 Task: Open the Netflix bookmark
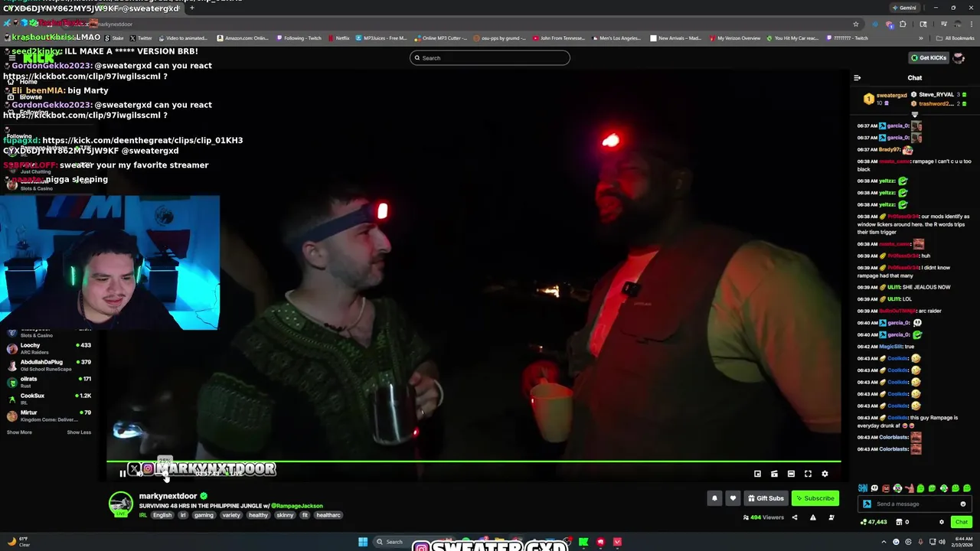(x=338, y=37)
